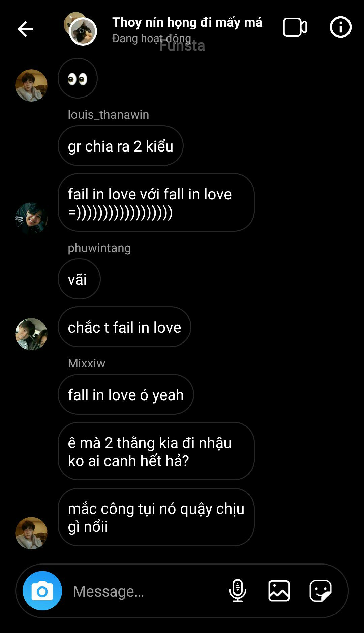Start a video call with the group
364x633 pixels.
click(x=295, y=27)
